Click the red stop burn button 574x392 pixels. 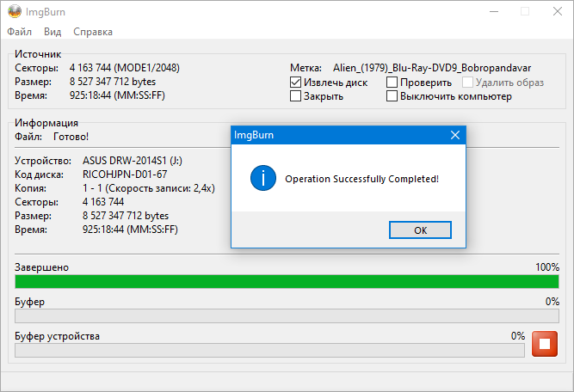coord(545,344)
